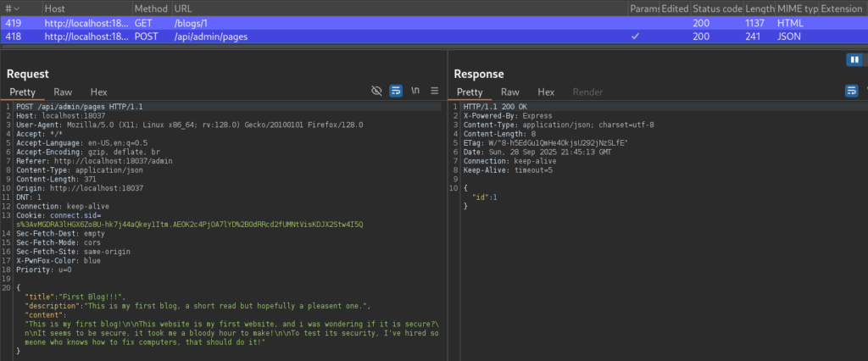This screenshot has height=361, width=868.
Task: Toggle line wrap in the Request panel
Action: tap(396, 91)
